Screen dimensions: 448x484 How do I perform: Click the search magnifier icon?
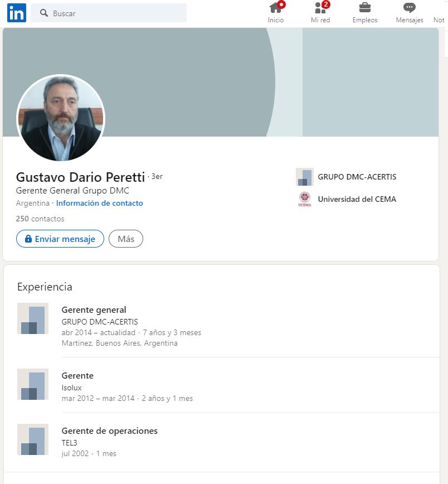44,12
